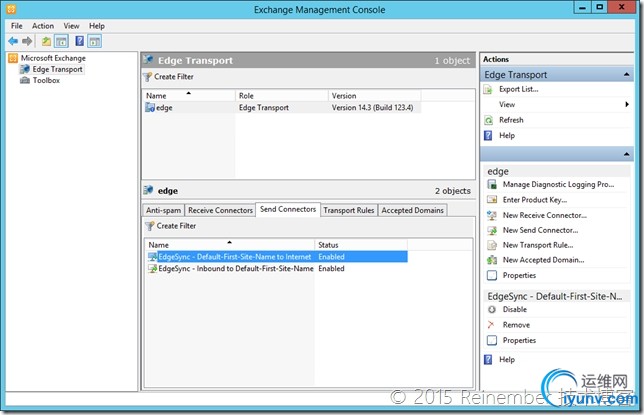
Task: Click the blue Help toolbar icon
Action: (x=80, y=41)
